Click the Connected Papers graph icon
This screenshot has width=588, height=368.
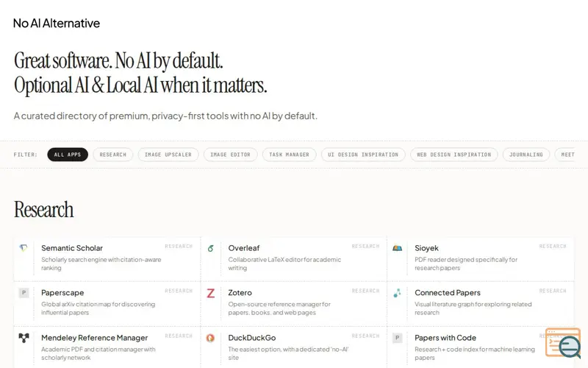(397, 293)
